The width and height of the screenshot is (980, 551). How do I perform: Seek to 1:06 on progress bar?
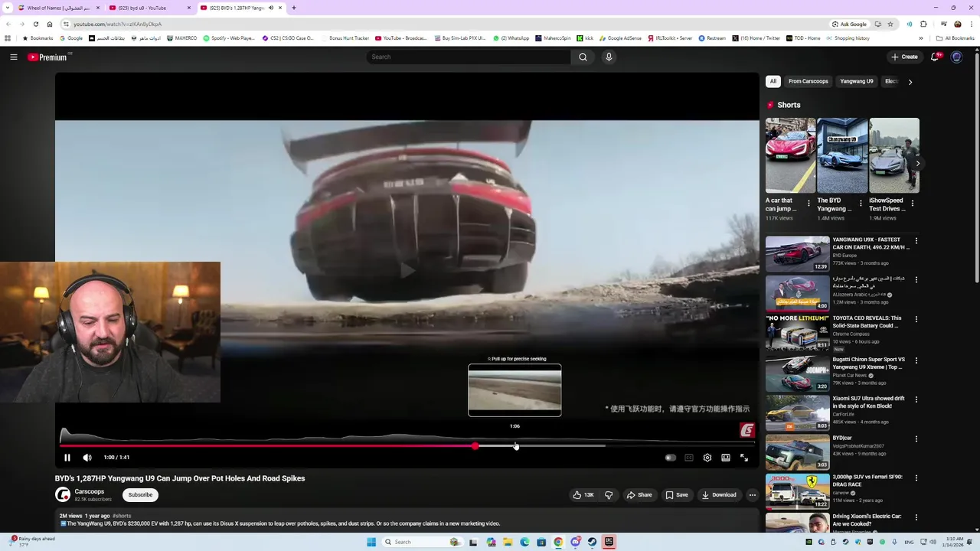515,446
